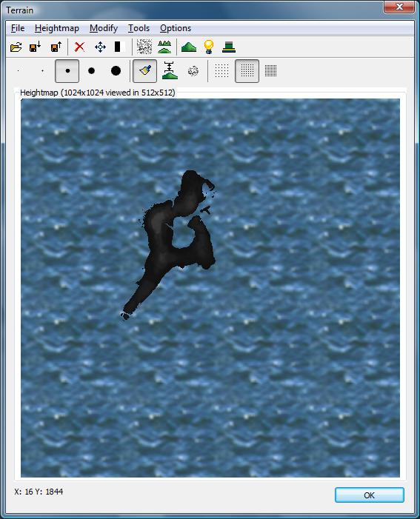420x519 pixels.
Task: Click the random noise generator icon
Action: (144, 47)
